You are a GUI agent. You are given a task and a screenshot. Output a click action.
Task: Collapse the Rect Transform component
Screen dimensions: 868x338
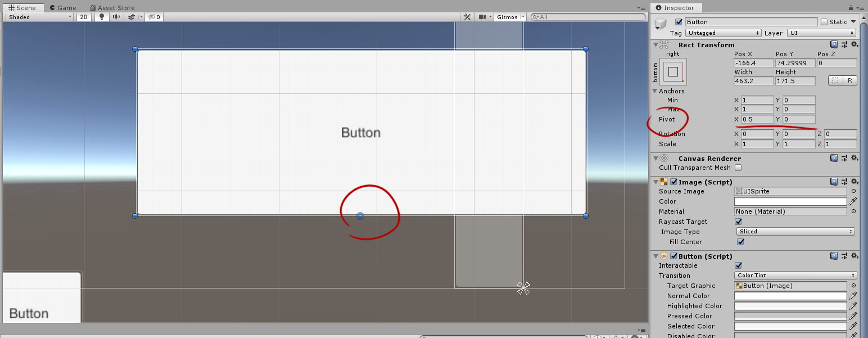(655, 44)
